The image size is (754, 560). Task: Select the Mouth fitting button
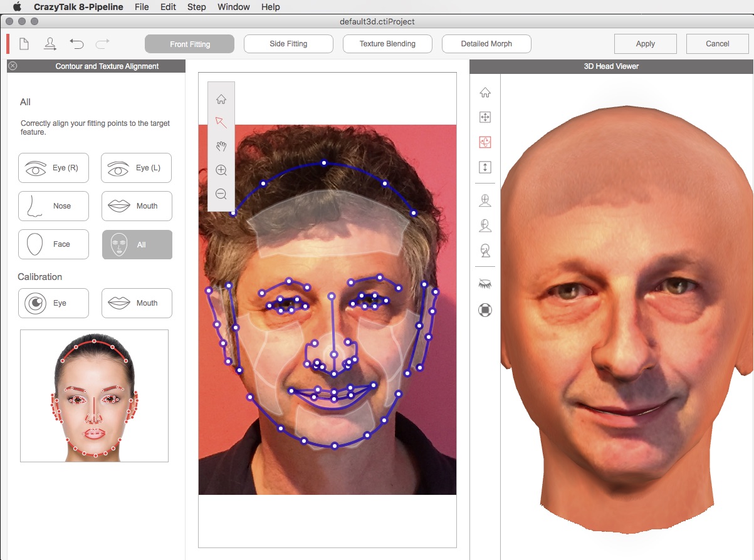[137, 206]
